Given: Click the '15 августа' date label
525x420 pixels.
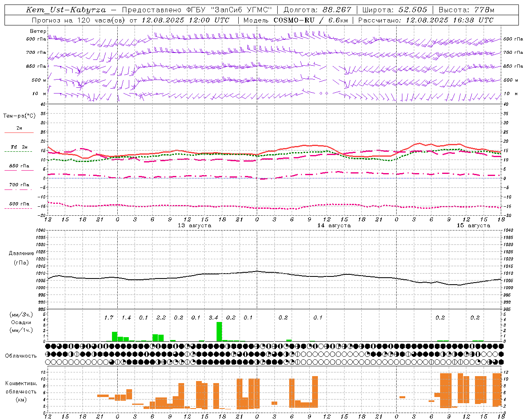Looking at the screenshot, I should (473, 226).
